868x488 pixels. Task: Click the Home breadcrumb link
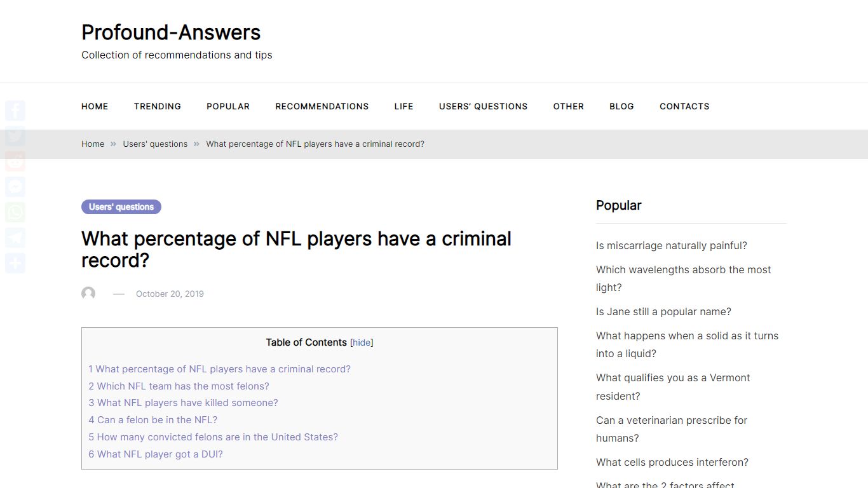93,144
